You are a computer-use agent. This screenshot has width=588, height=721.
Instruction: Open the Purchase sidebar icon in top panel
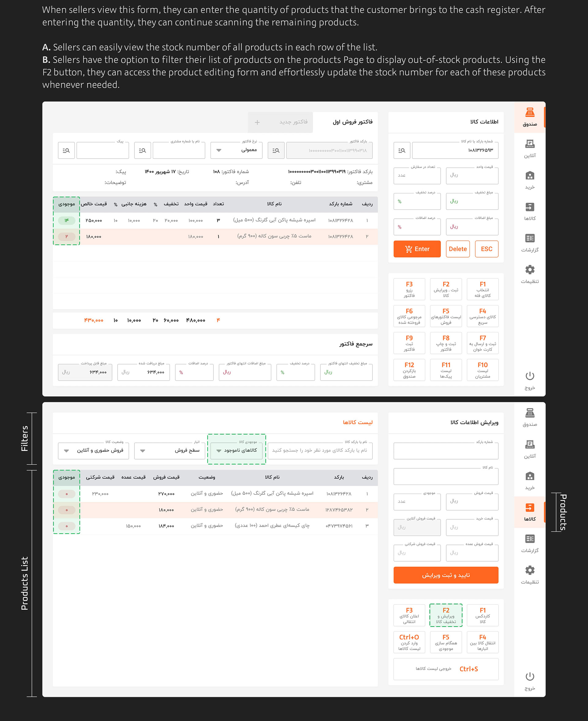point(530,176)
